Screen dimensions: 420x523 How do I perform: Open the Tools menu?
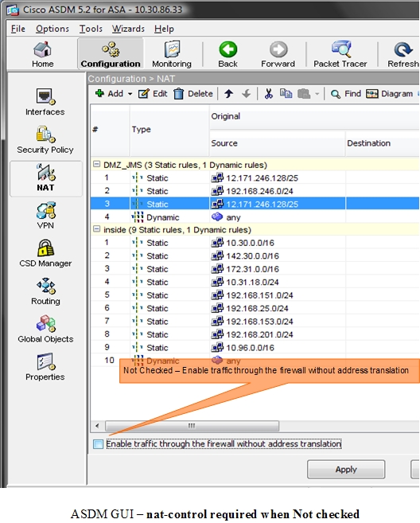[91, 29]
